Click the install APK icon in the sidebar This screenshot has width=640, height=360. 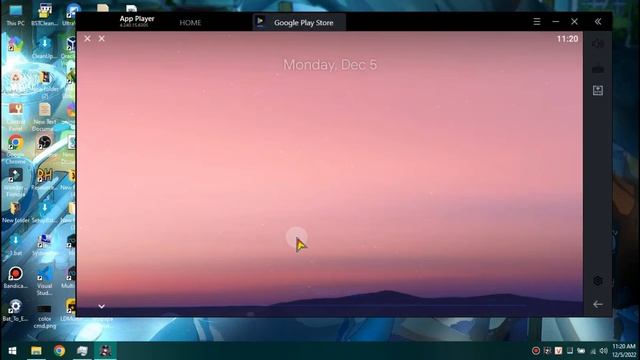[x=598, y=90]
